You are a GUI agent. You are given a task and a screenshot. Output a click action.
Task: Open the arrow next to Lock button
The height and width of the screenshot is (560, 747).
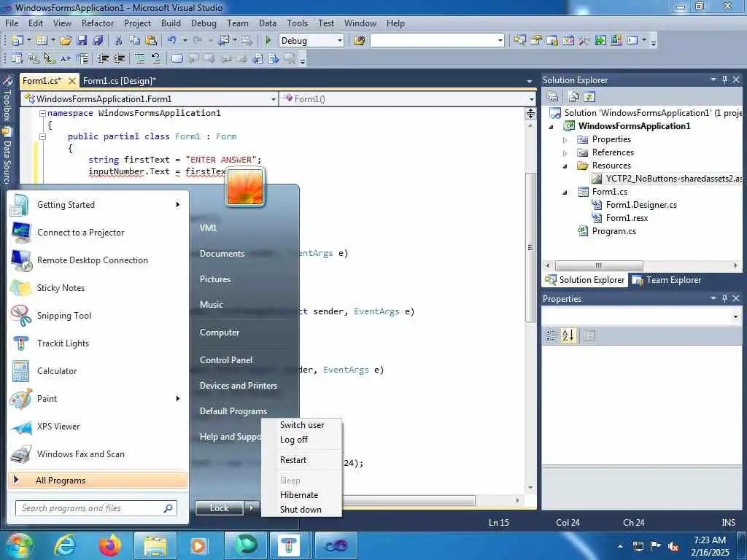coord(252,508)
